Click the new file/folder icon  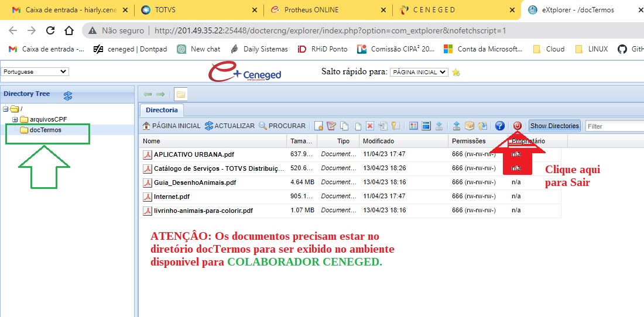point(318,126)
